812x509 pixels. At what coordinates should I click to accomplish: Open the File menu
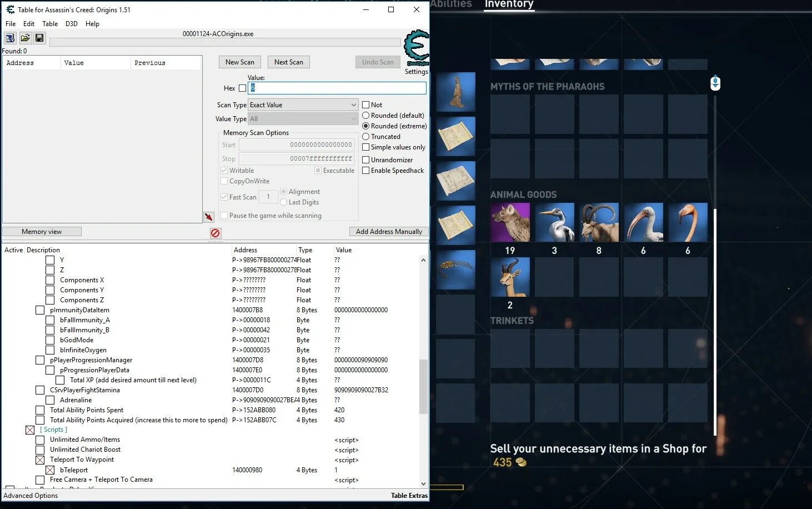coord(11,24)
